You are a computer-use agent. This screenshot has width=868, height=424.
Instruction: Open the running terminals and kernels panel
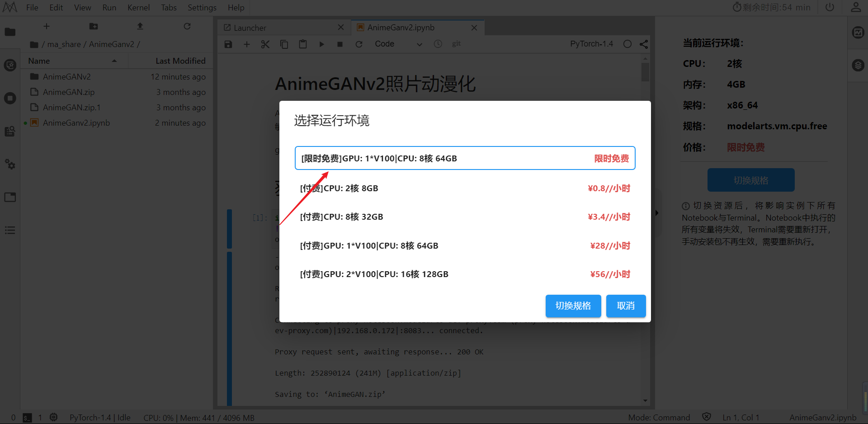coord(10,98)
